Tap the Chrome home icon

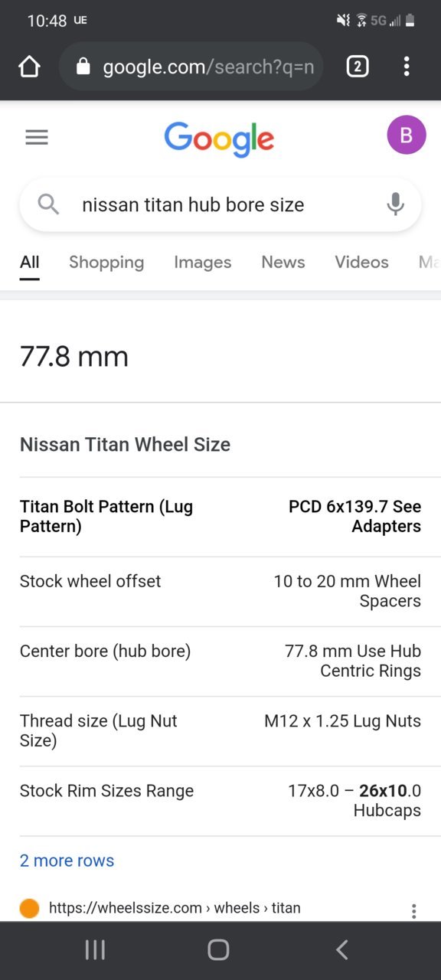coord(29,67)
